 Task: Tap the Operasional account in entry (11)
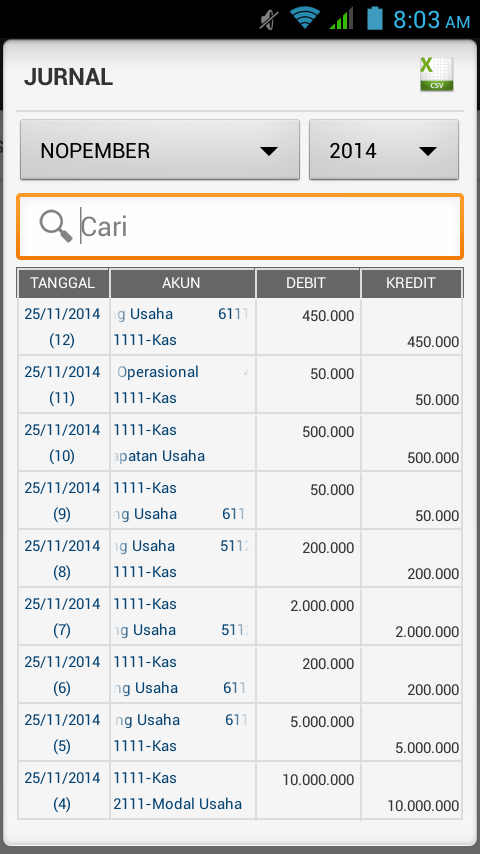(x=158, y=372)
